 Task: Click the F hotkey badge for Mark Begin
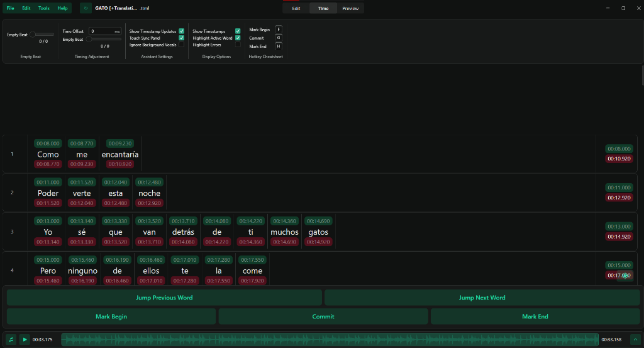coord(279,29)
